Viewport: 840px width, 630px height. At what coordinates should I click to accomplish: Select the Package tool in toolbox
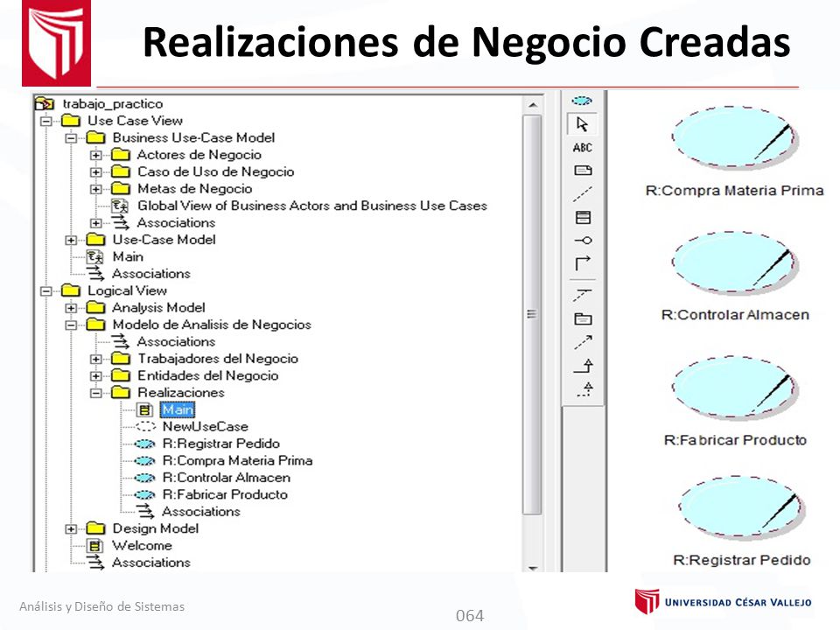[583, 318]
